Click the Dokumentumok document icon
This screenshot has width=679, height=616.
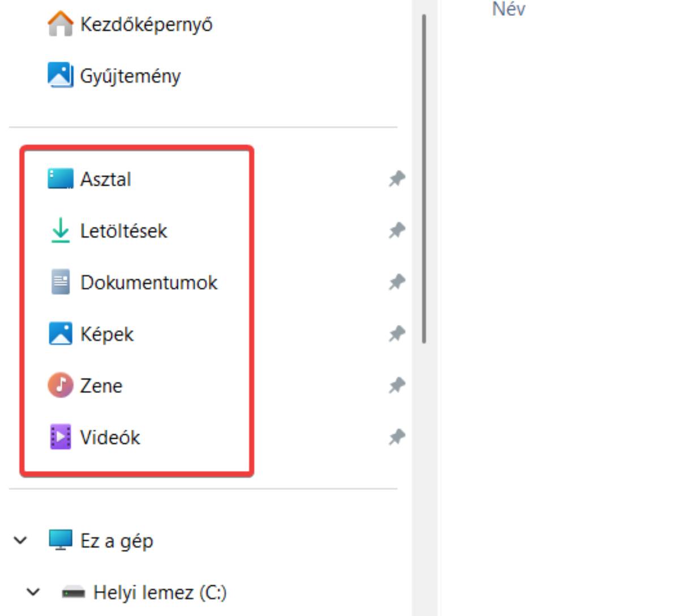[60, 282]
